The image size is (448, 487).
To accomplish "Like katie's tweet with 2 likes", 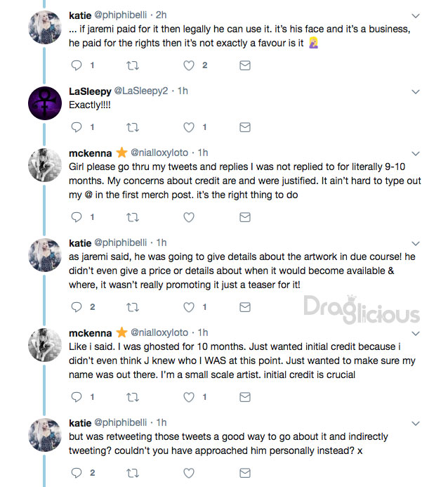I will point(189,66).
